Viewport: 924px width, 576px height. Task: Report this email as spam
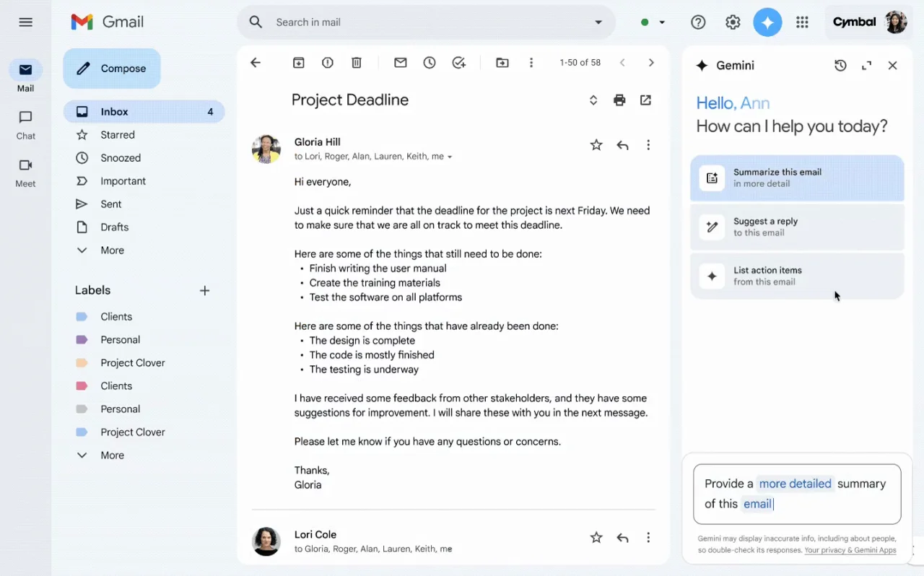pyautogui.click(x=327, y=63)
